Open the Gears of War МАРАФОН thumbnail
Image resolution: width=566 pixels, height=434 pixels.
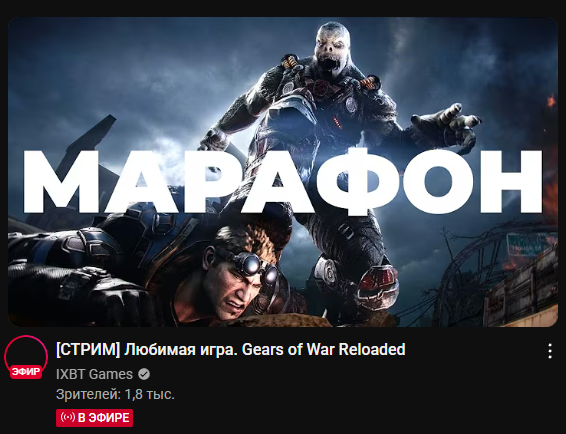click(x=283, y=172)
